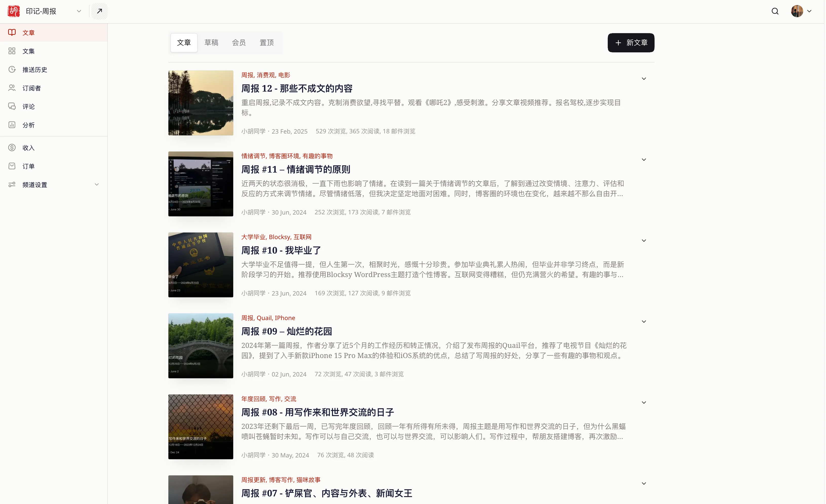Screen dimensions: 826x504
Task: Expand options chevron for 周报 #07 post
Action: pos(644,484)
